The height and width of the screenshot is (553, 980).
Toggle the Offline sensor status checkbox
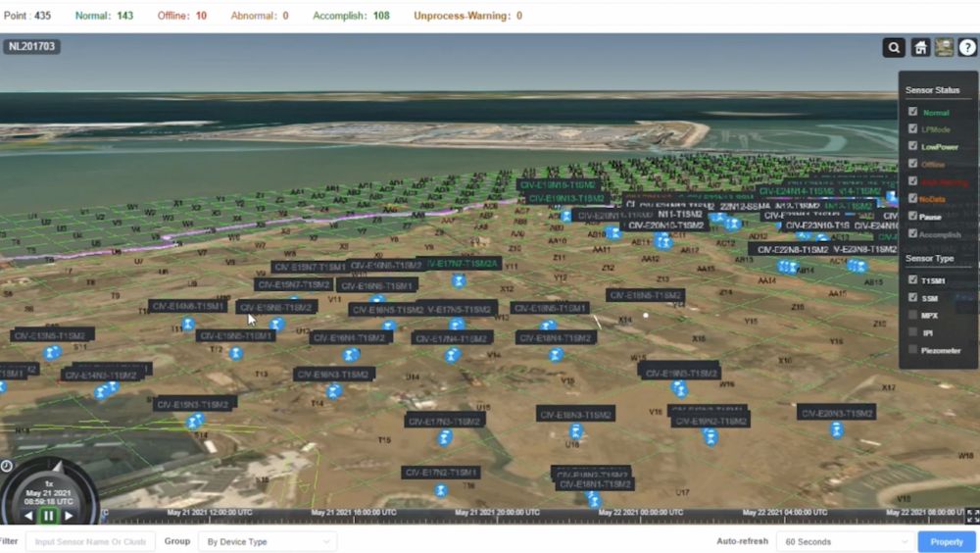912,164
